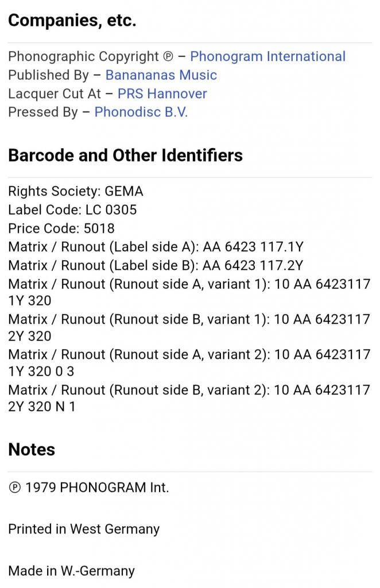Open the Banananas Music publisher link
Screen dimensions: 380x588
[x=161, y=75]
